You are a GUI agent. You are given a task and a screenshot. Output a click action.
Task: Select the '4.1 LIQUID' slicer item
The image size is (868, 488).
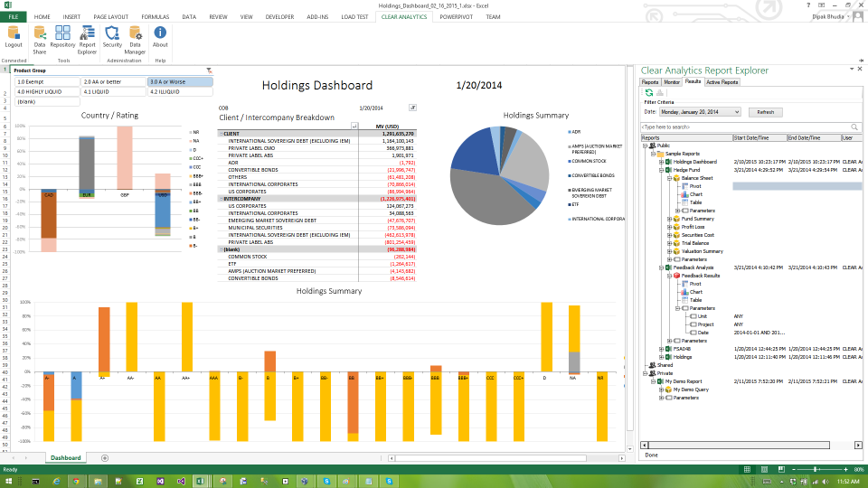(x=114, y=92)
